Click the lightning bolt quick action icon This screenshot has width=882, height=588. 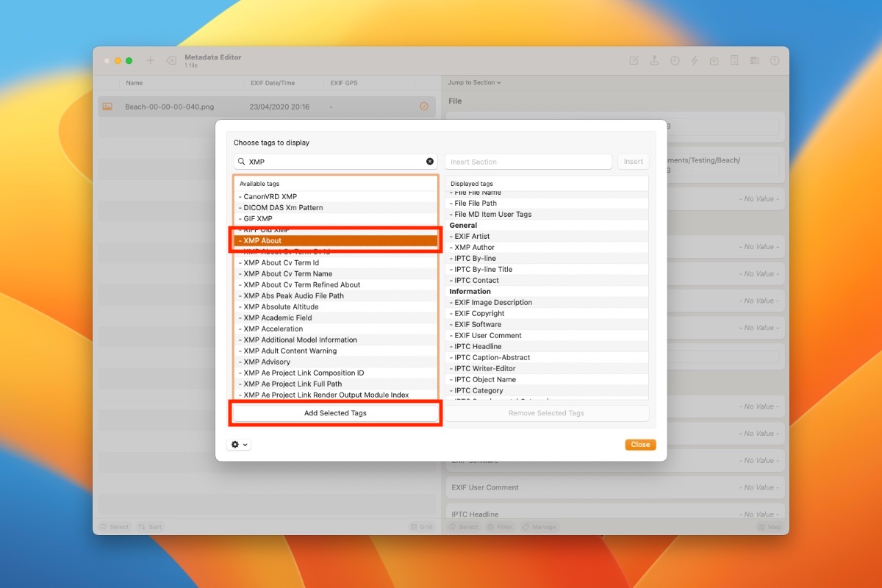[x=695, y=61]
